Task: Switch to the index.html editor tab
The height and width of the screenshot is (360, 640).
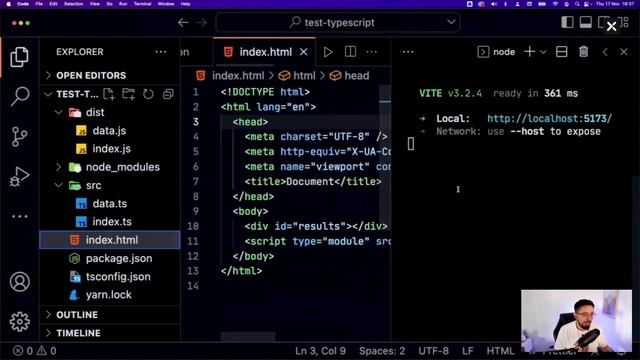Action: click(264, 52)
